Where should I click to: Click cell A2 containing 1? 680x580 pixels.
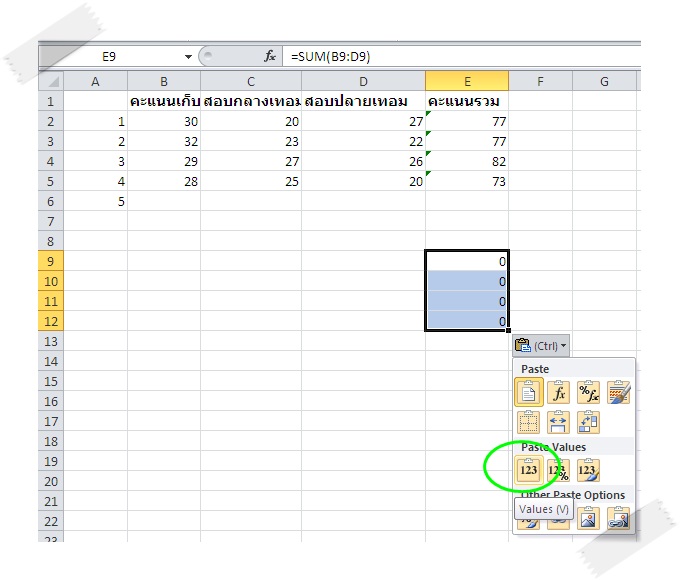[95, 121]
